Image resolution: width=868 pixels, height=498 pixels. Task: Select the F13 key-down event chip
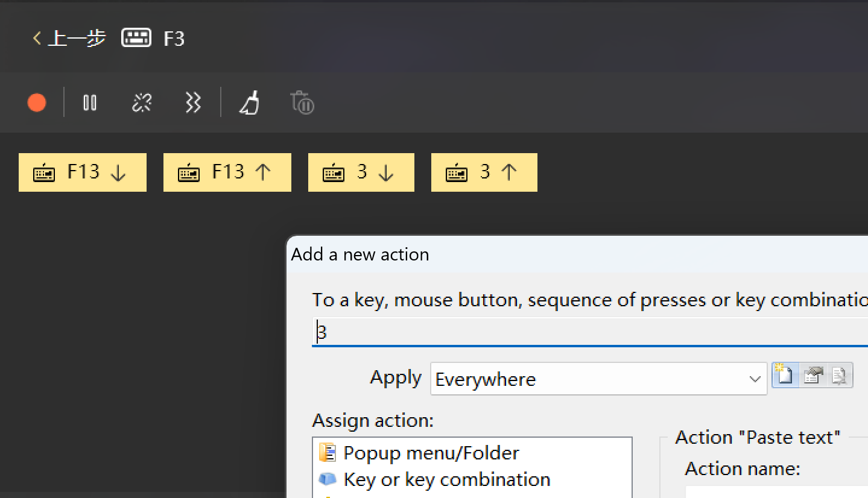(83, 172)
